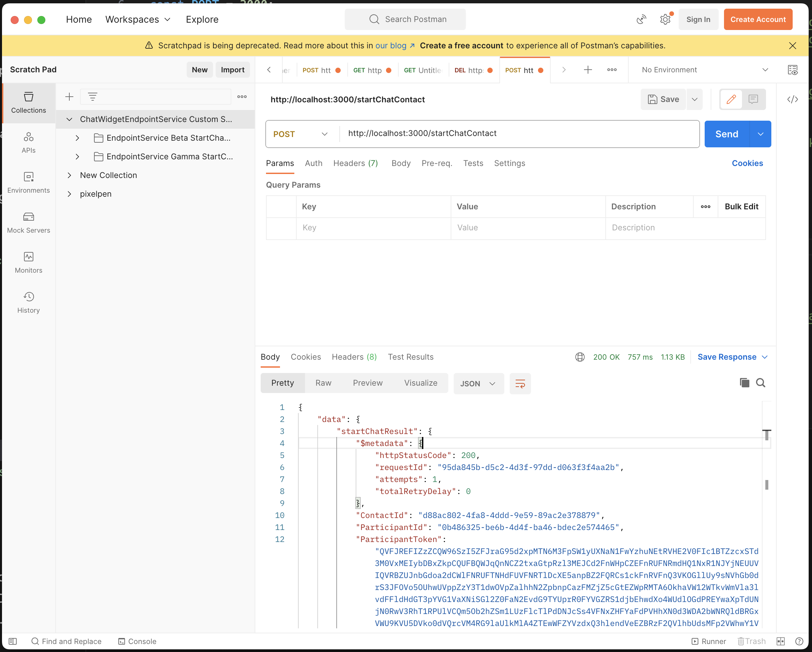Open the JSON format dropdown
The width and height of the screenshot is (812, 652).
pyautogui.click(x=479, y=383)
